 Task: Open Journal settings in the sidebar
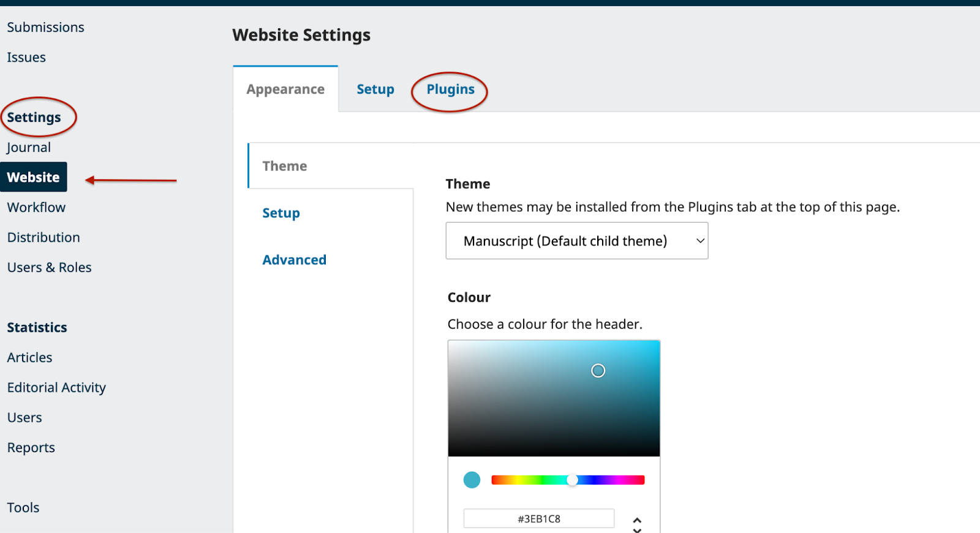[x=29, y=147]
